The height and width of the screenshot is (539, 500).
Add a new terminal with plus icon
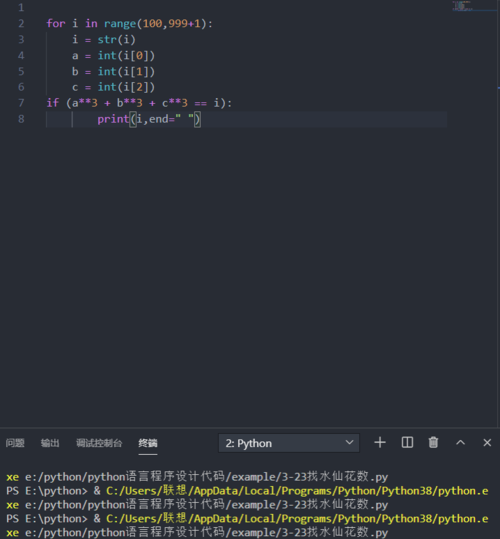[380, 442]
